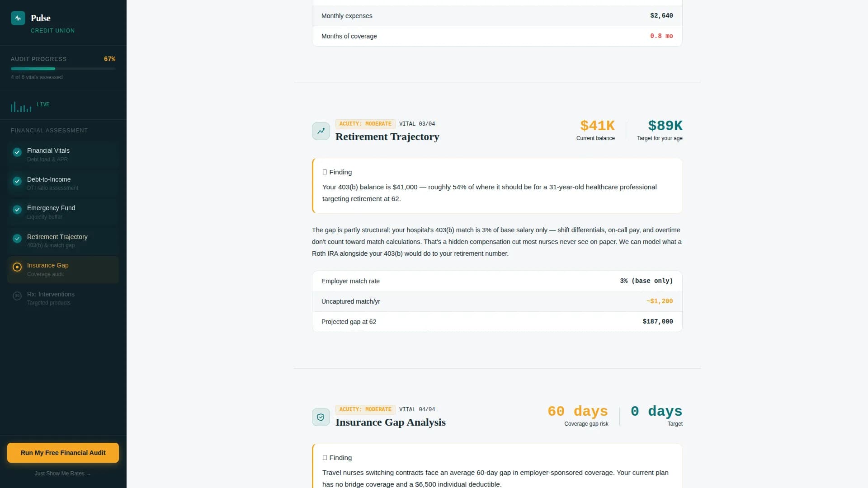Click the numbered Rx Interventions icon
This screenshot has height=488, width=868.
click(x=17, y=296)
